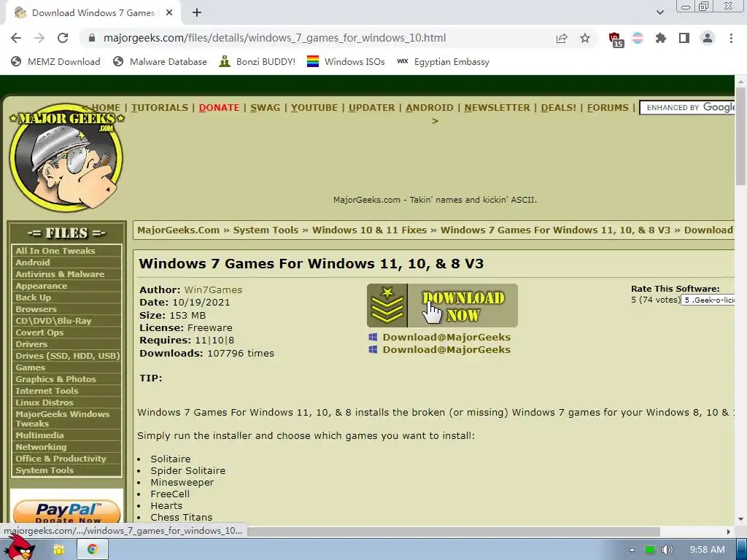747x560 pixels.
Task: Click the first Download@MajorGeeks link
Action: [446, 337]
